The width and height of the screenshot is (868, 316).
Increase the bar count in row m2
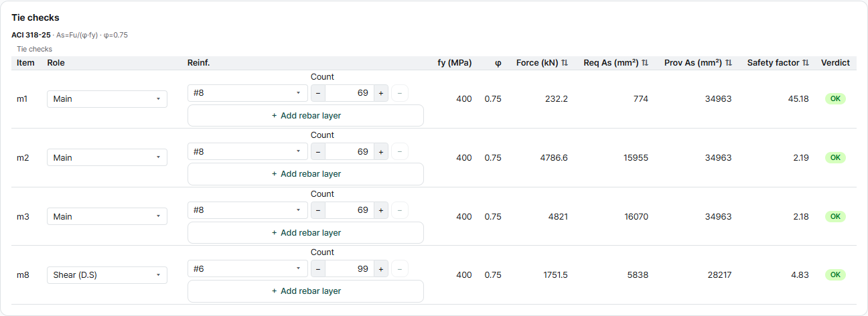(381, 152)
